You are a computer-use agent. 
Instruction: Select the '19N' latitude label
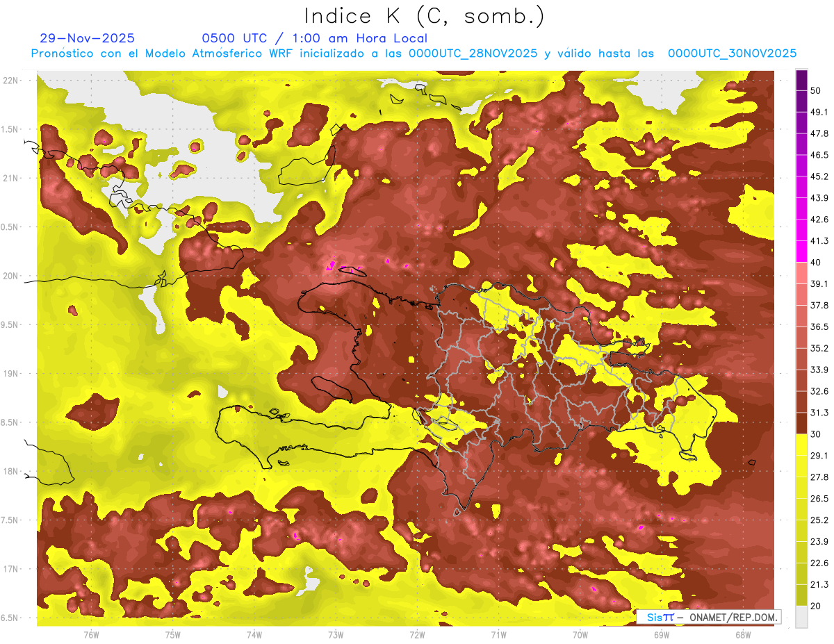coord(10,374)
